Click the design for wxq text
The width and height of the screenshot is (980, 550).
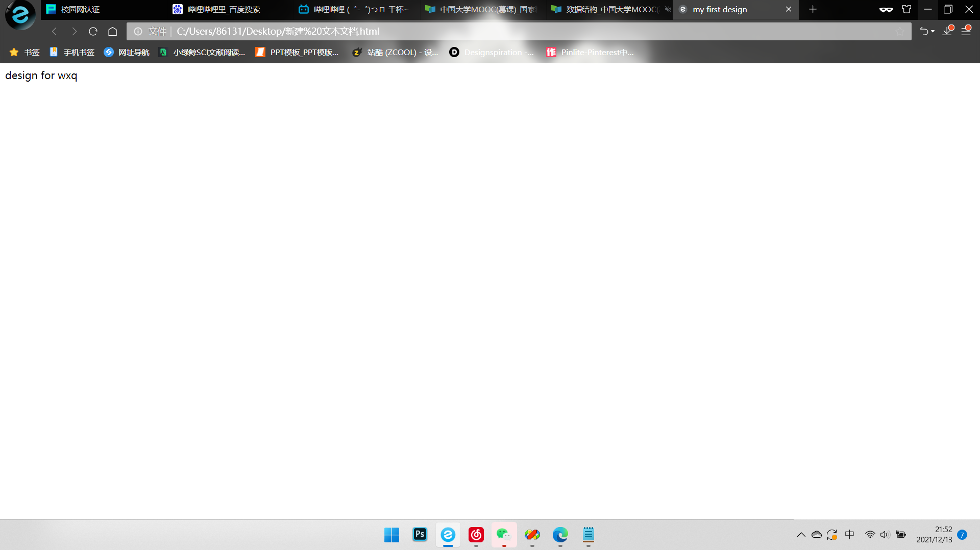(x=41, y=76)
